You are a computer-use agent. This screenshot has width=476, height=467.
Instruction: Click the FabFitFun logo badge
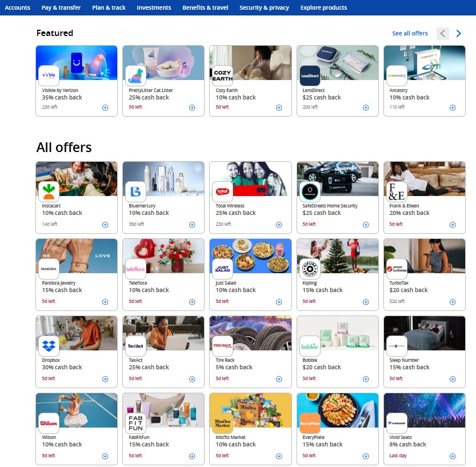[x=135, y=424]
